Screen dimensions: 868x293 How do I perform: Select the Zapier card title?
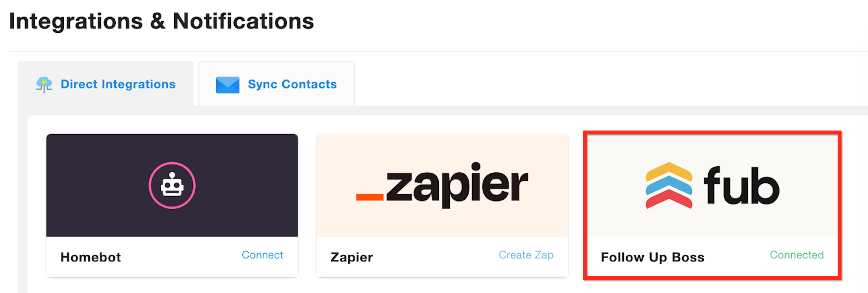click(351, 257)
